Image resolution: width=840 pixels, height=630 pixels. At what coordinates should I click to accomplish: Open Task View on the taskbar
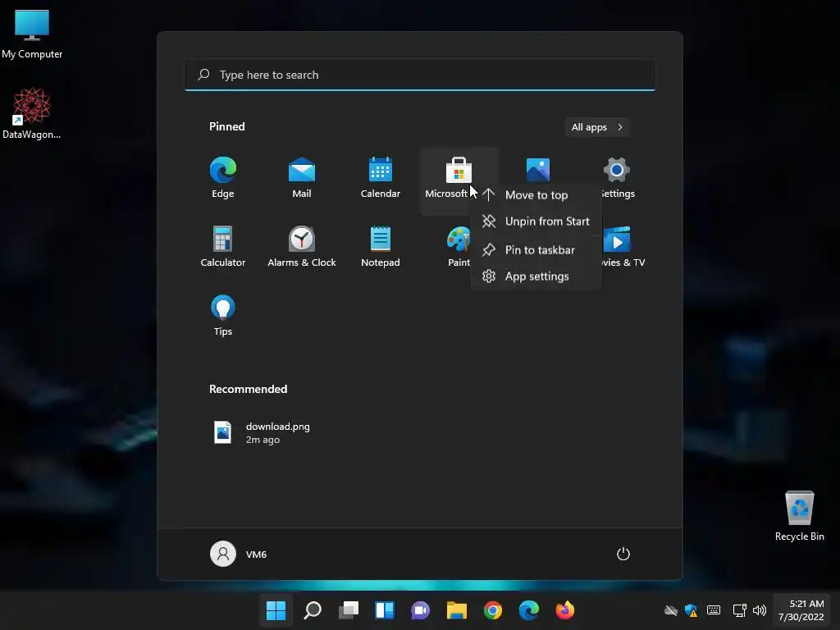pyautogui.click(x=348, y=610)
